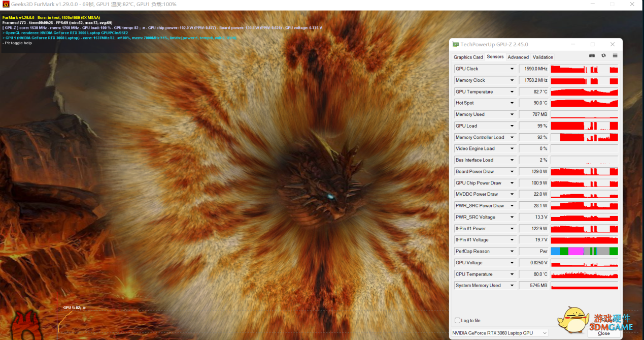
Task: Click the FurMark GPU 1 temperature graph label
Action: point(75,307)
